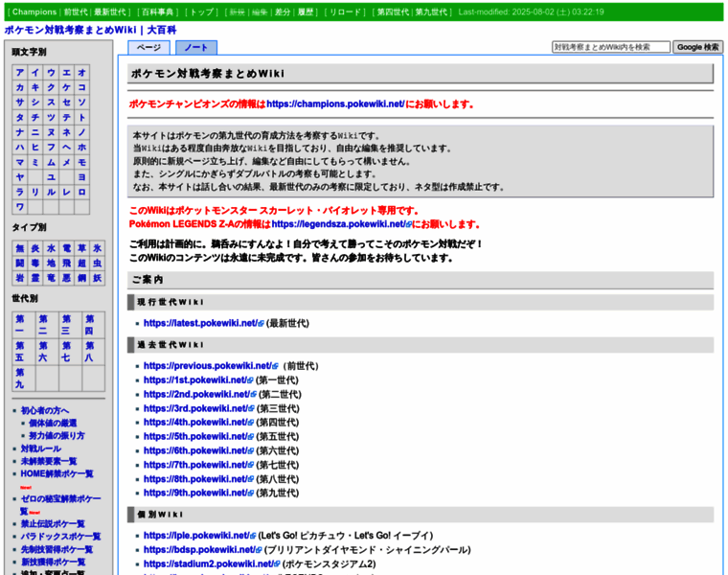The width and height of the screenshot is (728, 575).
Task: Follow the 6th.pokewiki.net link
Action: point(198,450)
